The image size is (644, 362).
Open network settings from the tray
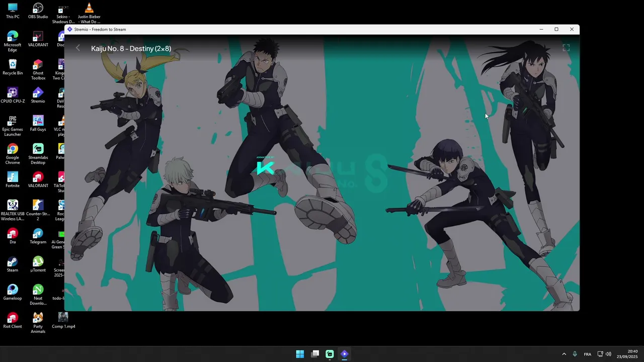[x=600, y=354]
